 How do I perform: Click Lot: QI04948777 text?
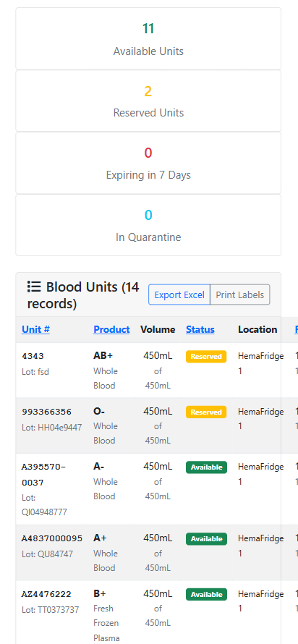(x=44, y=505)
